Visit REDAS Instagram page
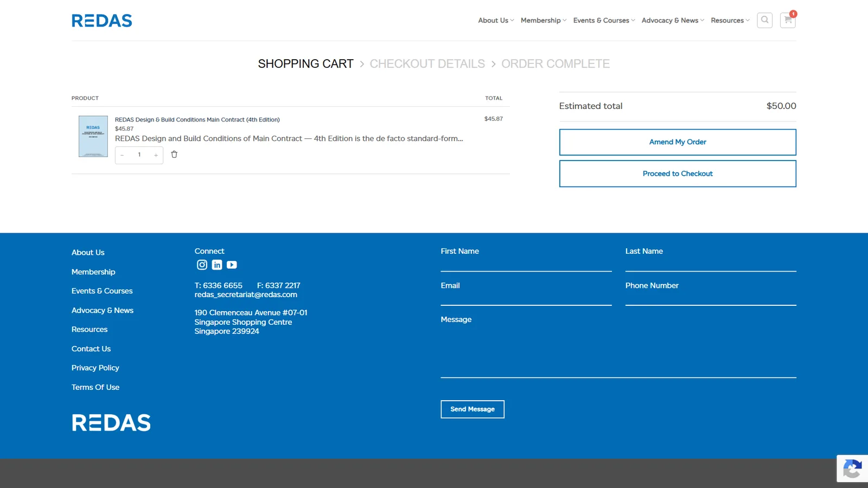Image resolution: width=868 pixels, height=488 pixels. coord(202,265)
